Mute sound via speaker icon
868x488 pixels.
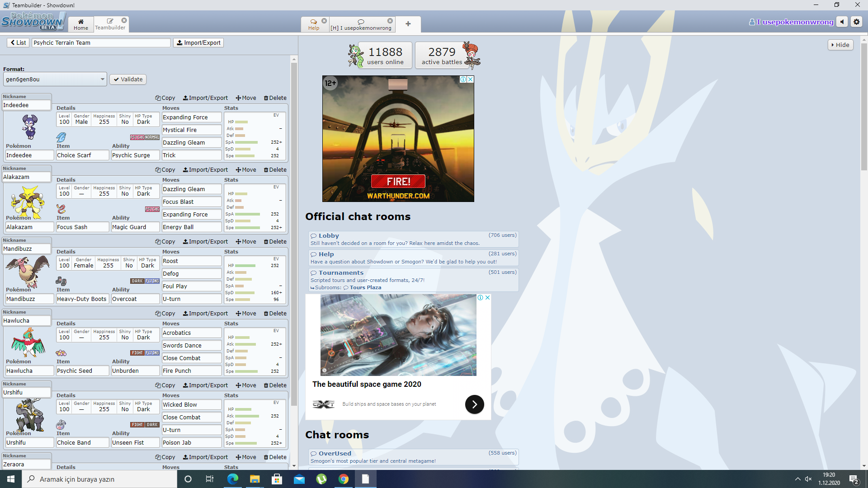[x=842, y=22]
